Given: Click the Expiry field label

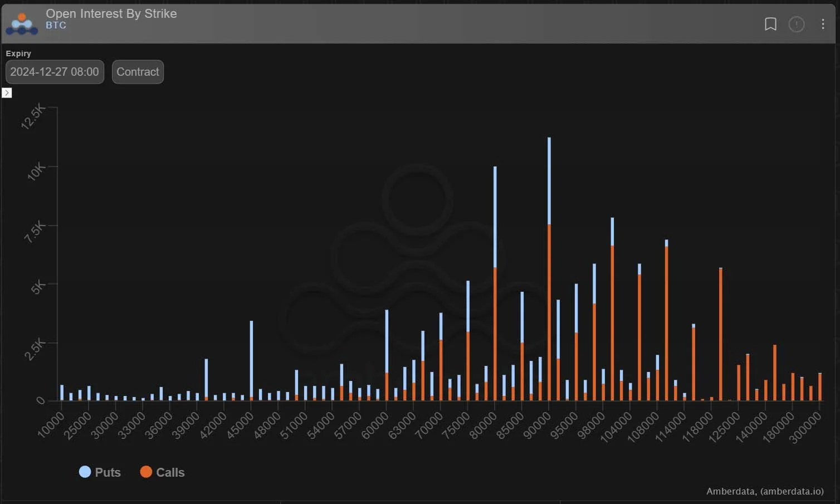Looking at the screenshot, I should click(x=18, y=53).
